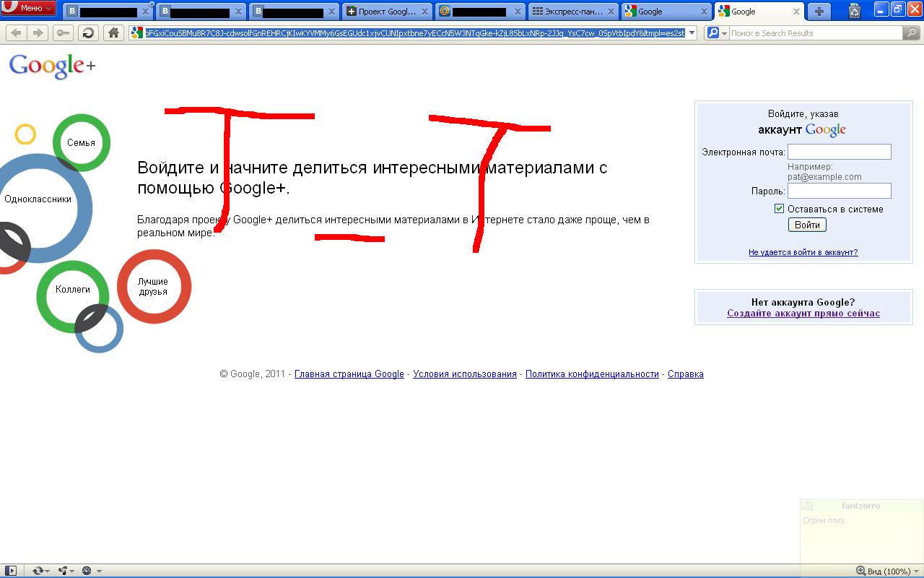This screenshot has height=578, width=924.
Task: Click the Пароль input field
Action: tap(839, 191)
